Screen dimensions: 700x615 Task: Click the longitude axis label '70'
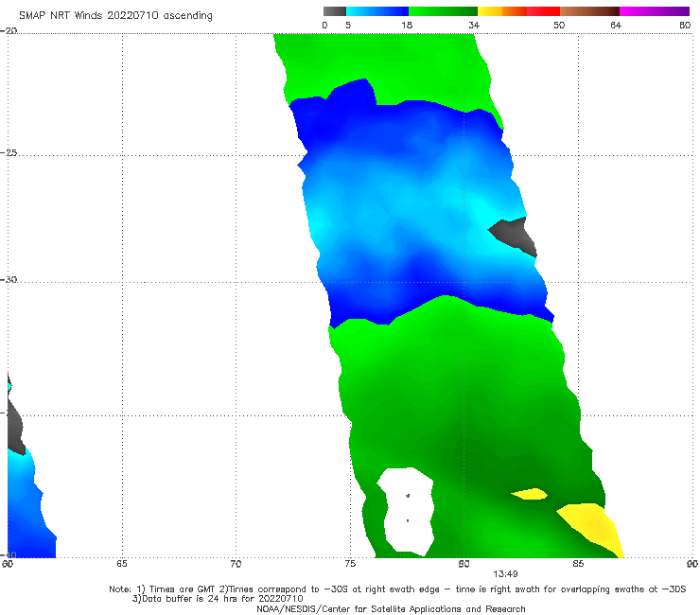(x=236, y=564)
